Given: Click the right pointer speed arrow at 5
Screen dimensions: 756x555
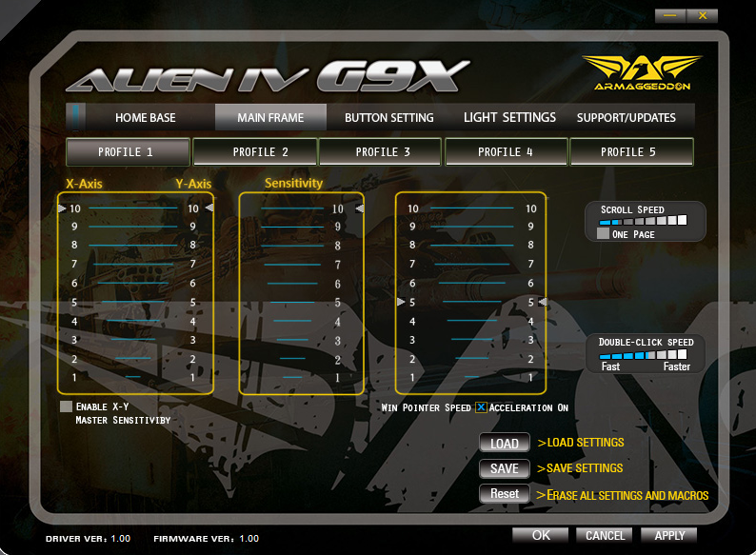Looking at the screenshot, I should [543, 302].
